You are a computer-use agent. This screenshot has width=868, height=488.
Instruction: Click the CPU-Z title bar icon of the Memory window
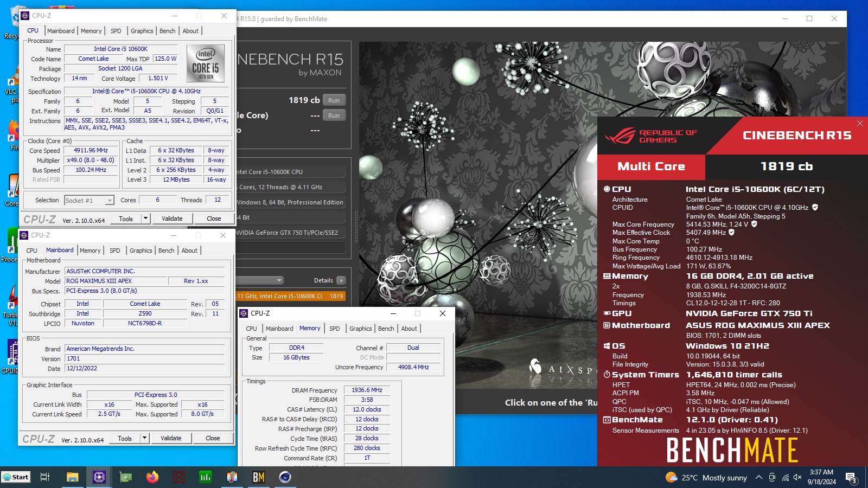click(x=244, y=313)
